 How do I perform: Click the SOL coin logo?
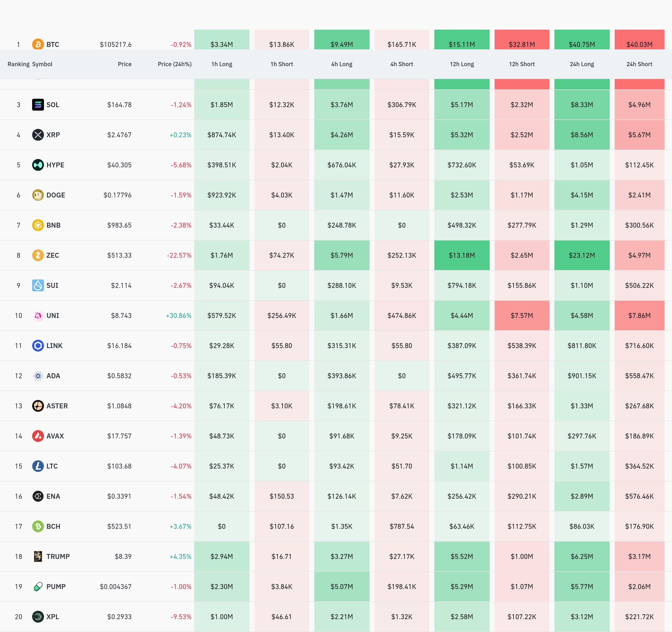pos(38,105)
